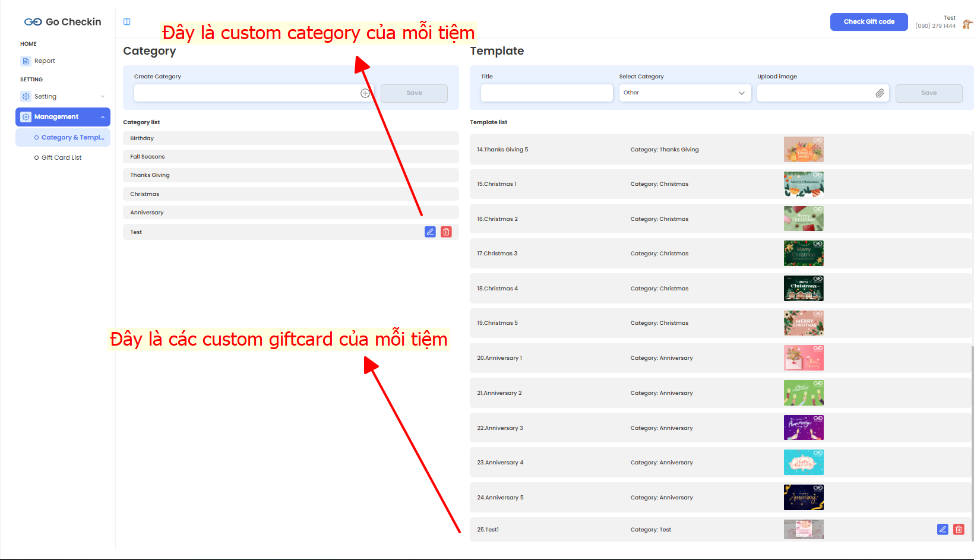Click the 22.Anniversary 3 purple thumbnail
Image resolution: width=974 pixels, height=560 pixels.
coord(803,428)
